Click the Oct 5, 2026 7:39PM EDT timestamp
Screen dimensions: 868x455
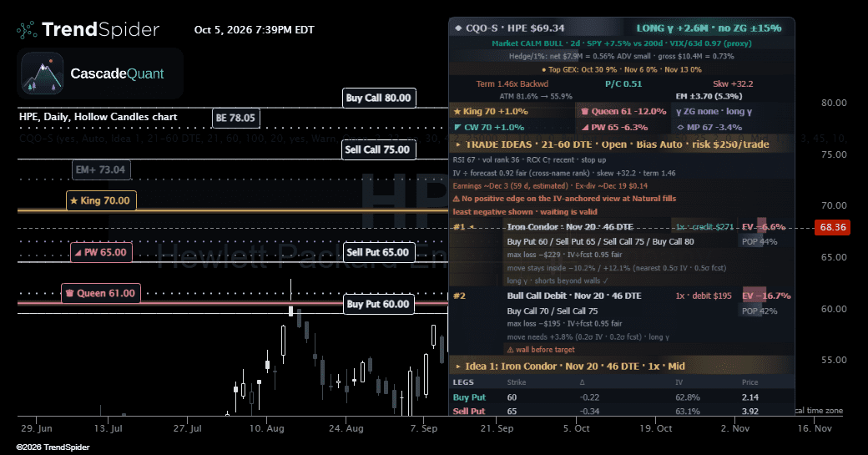(254, 30)
